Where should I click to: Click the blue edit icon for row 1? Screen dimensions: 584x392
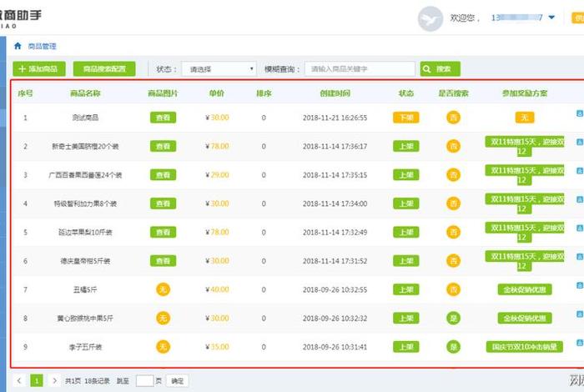[x=580, y=113]
